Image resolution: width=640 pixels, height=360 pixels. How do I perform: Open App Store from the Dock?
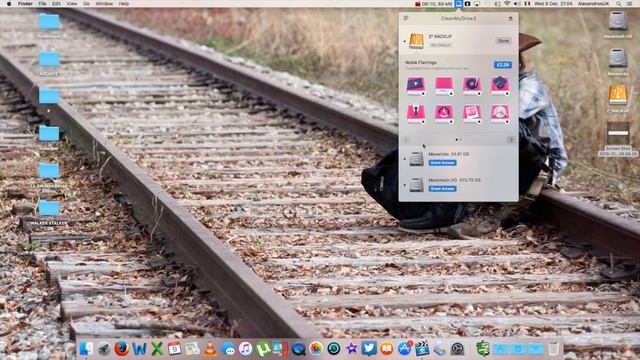point(404,349)
